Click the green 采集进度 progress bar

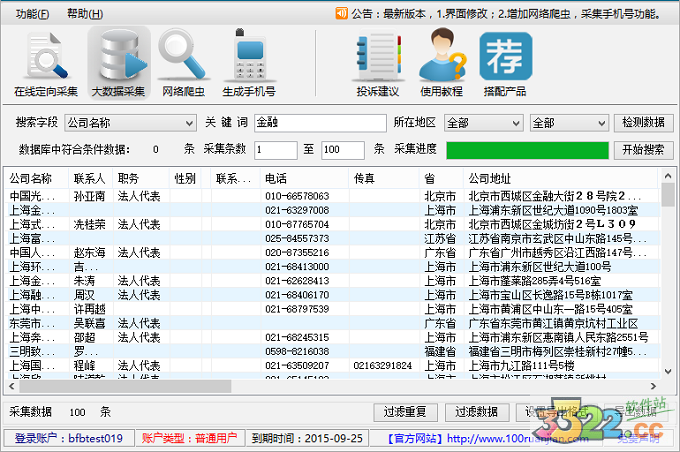point(526,149)
